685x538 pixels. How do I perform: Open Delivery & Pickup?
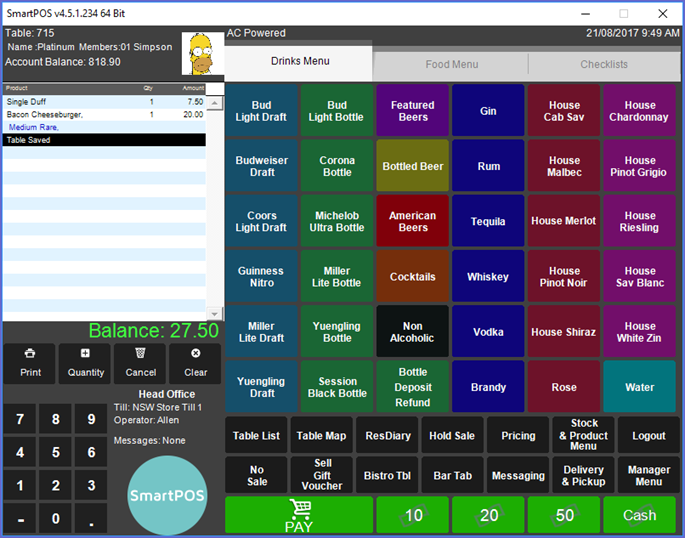[583, 475]
